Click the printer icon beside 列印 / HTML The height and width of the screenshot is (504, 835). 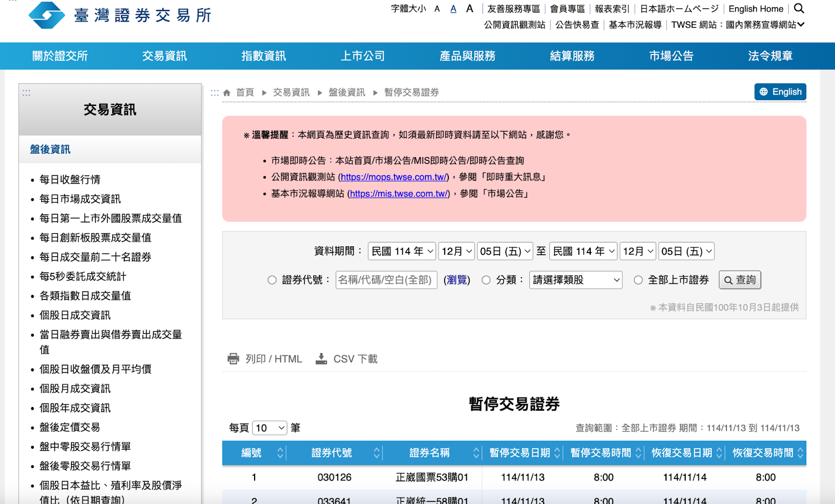coord(233,358)
